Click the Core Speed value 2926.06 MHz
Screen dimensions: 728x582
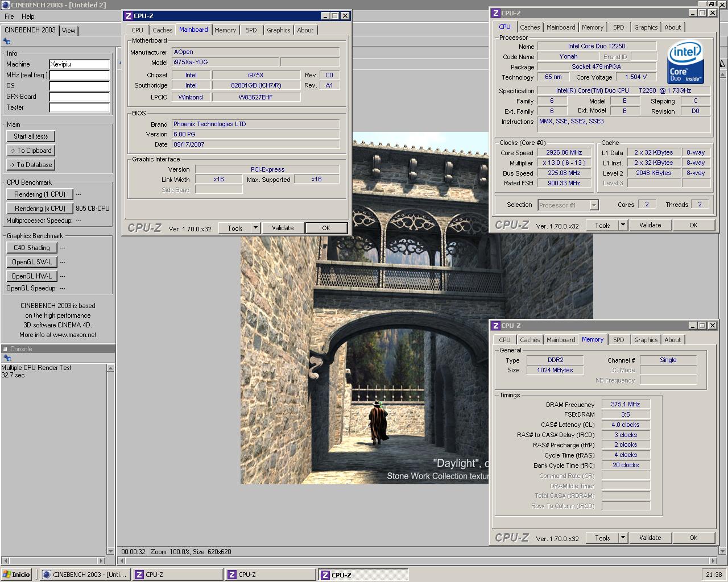(x=564, y=153)
